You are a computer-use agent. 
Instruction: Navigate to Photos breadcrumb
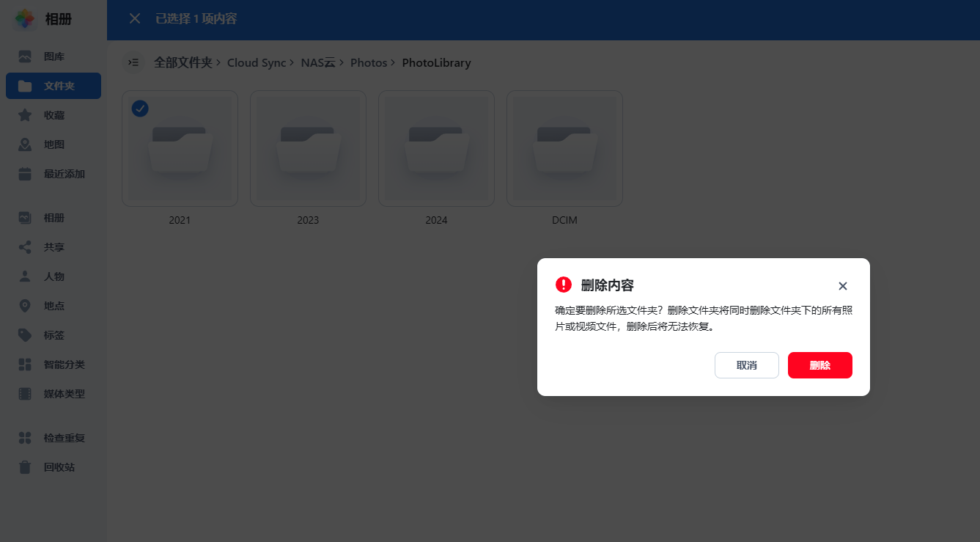(369, 63)
